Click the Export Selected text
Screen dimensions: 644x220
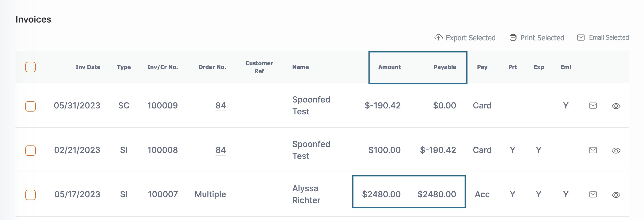[x=471, y=38]
